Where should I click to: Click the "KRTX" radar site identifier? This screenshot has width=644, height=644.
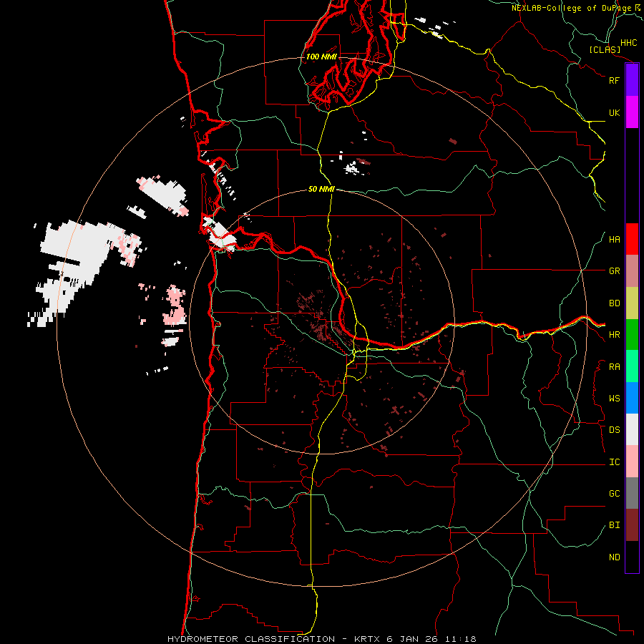(367, 639)
